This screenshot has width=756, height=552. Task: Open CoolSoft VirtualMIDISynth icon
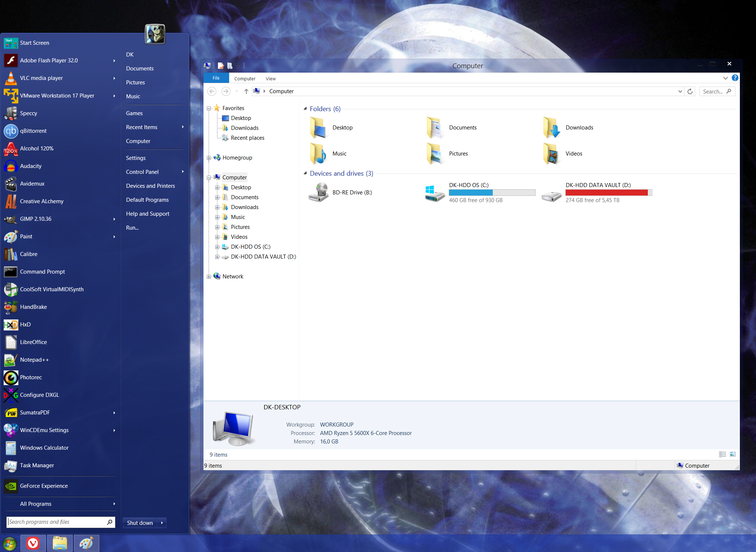(x=11, y=289)
